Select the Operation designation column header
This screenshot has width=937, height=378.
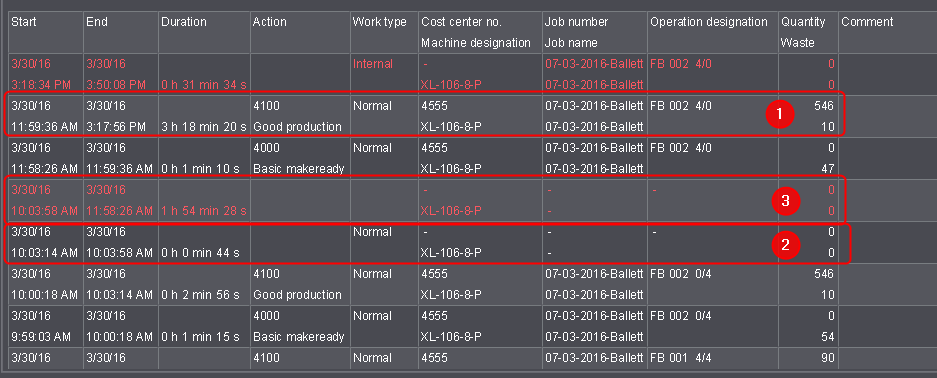(709, 22)
